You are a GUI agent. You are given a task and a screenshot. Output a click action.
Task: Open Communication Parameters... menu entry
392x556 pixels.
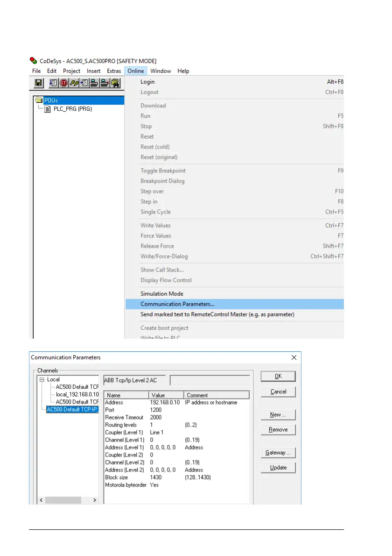pos(235,304)
